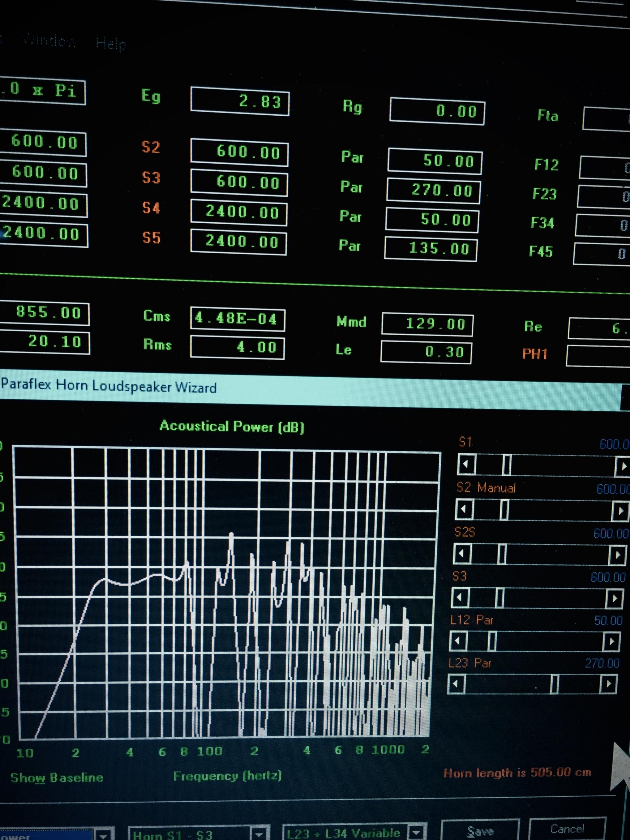
Task: Click the L23 Par slider right arrow
Action: pos(609,684)
